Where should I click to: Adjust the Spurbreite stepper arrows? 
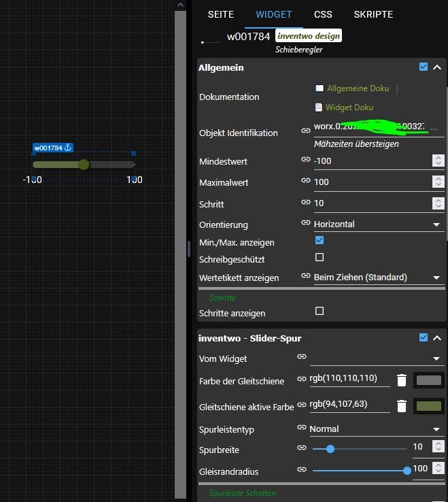click(438, 446)
